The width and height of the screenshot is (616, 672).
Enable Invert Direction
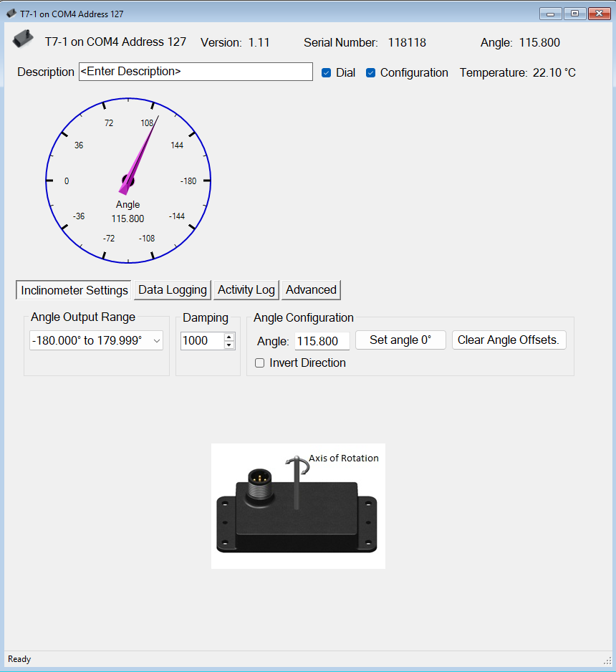tap(259, 363)
